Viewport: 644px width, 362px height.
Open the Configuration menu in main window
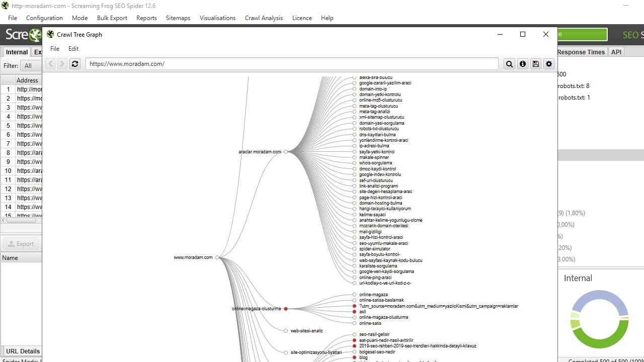click(x=44, y=18)
